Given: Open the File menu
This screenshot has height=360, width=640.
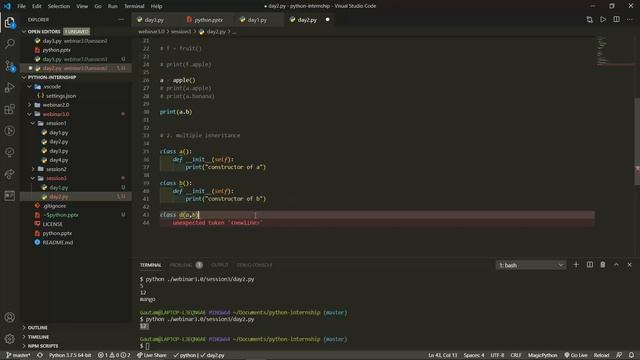Looking at the screenshot, I should pos(21,6).
